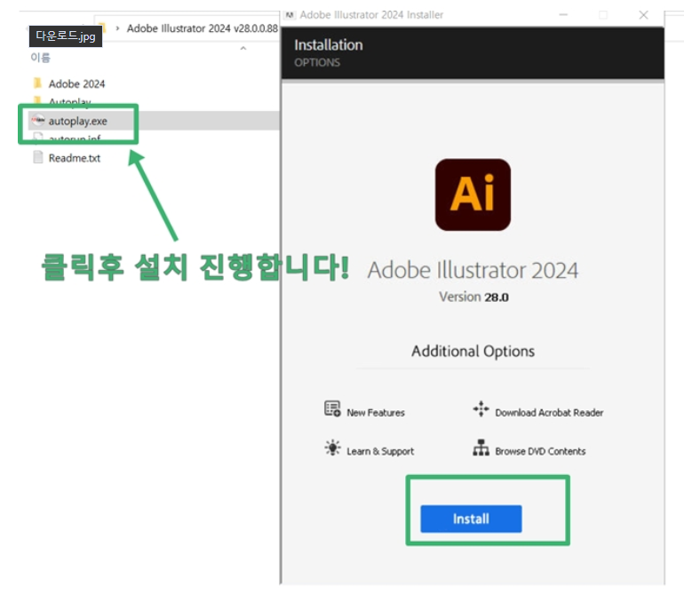Select the Adobe 2024 folder
The height and width of the screenshot is (603, 700).
pyautogui.click(x=76, y=83)
